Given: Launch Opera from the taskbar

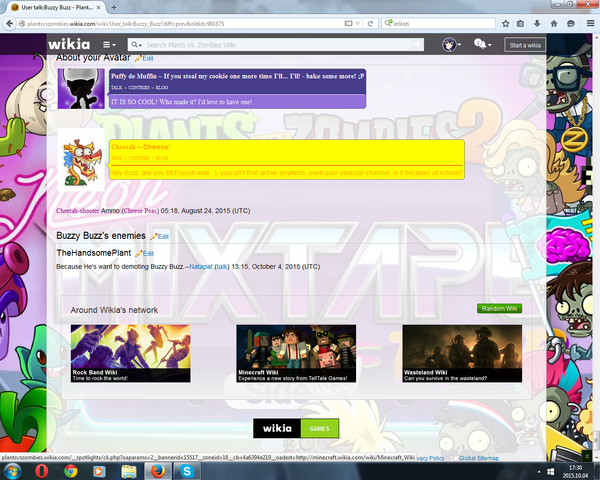Looking at the screenshot, I should (41, 471).
